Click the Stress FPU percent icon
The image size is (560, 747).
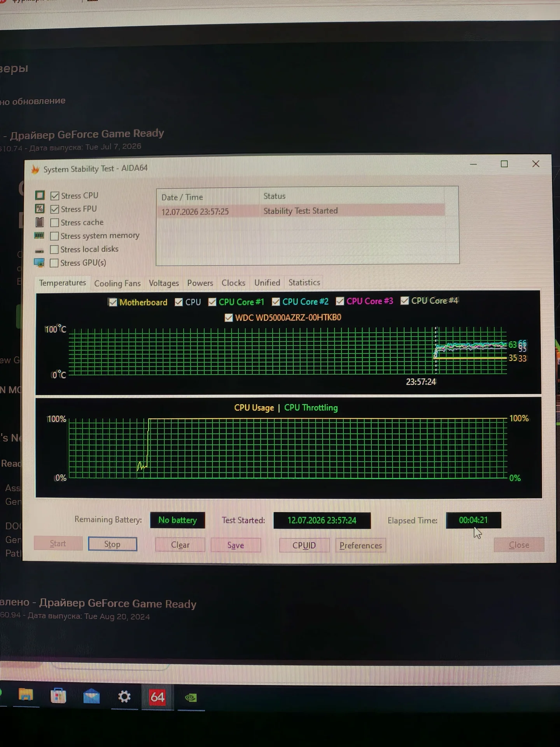(x=40, y=209)
